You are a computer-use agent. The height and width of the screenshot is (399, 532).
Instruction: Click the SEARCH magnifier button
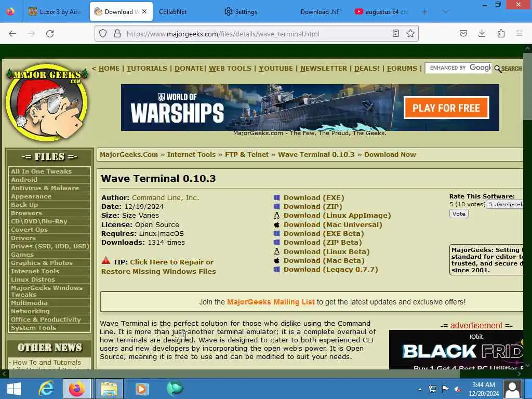(508, 69)
